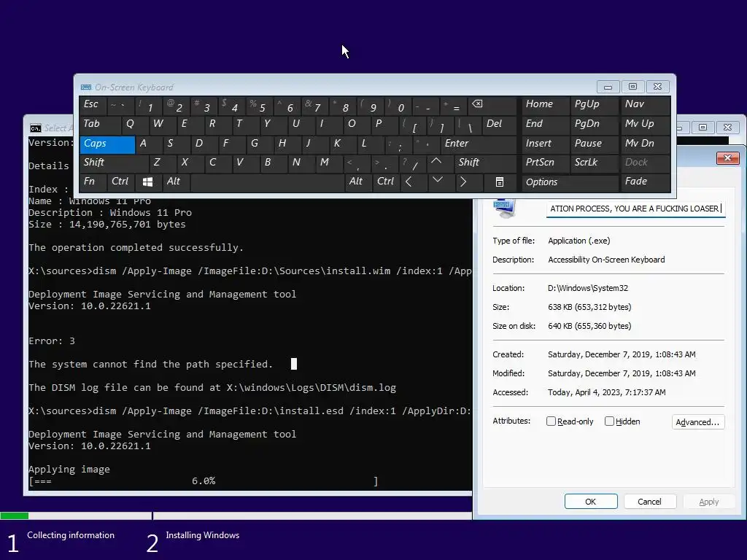Image resolution: width=747 pixels, height=560 pixels.
Task: Click 'Accessibility On-Screen Keyboard' description text
Action: [606, 260]
